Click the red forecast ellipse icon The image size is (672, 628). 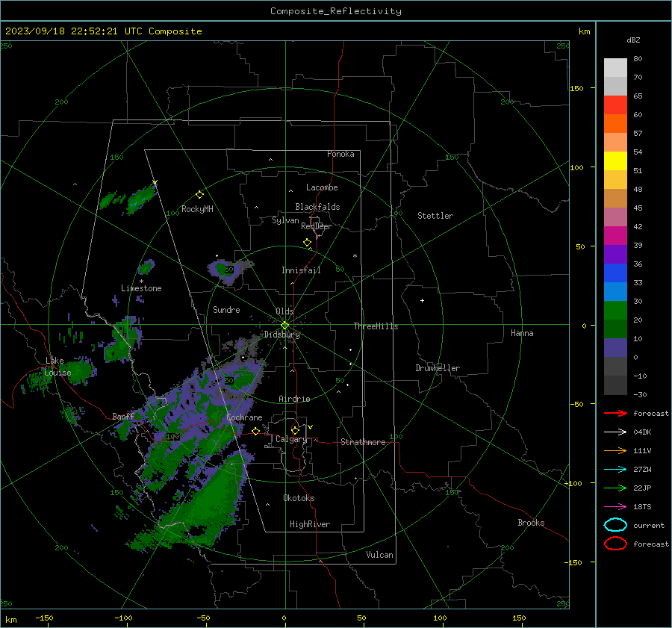click(x=615, y=544)
